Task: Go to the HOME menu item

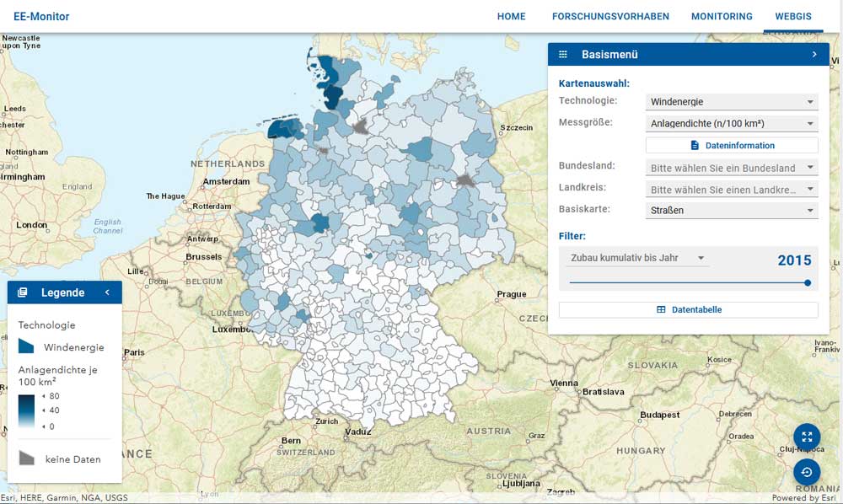Action: (x=511, y=17)
